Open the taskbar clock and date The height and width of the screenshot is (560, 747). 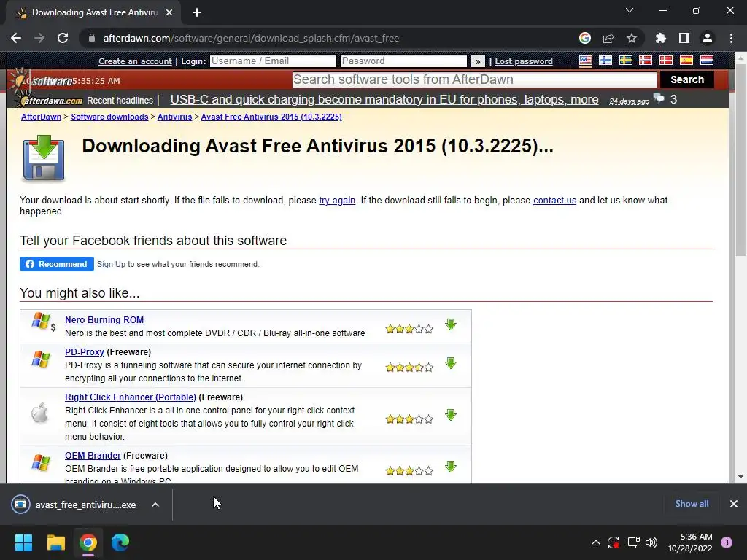point(690,542)
